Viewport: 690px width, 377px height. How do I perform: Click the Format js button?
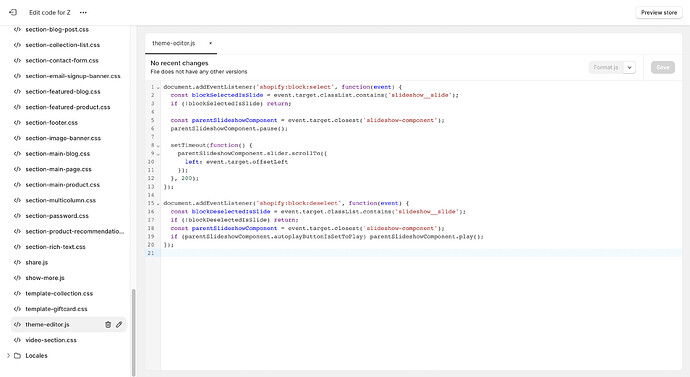[x=606, y=67]
